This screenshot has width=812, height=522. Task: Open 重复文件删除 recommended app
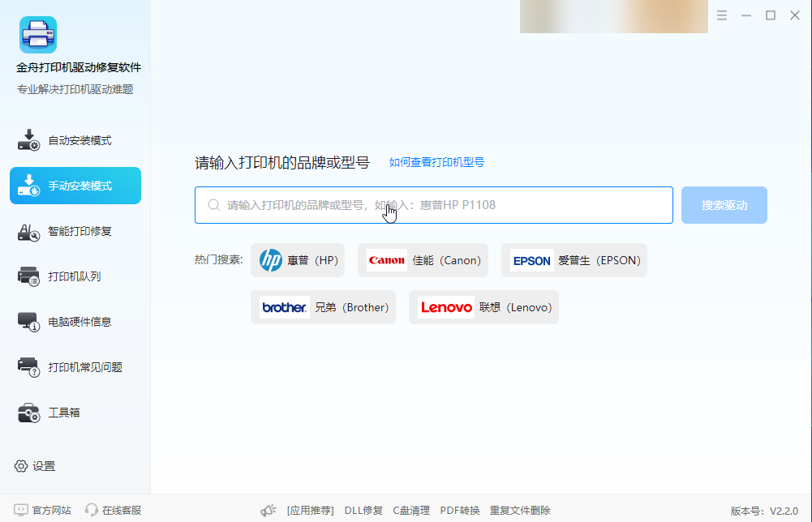[x=520, y=511]
